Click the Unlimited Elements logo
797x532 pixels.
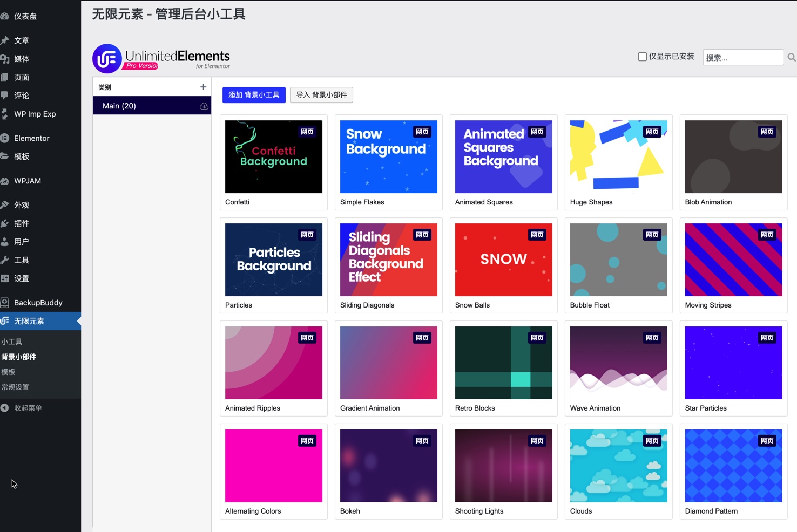161,59
